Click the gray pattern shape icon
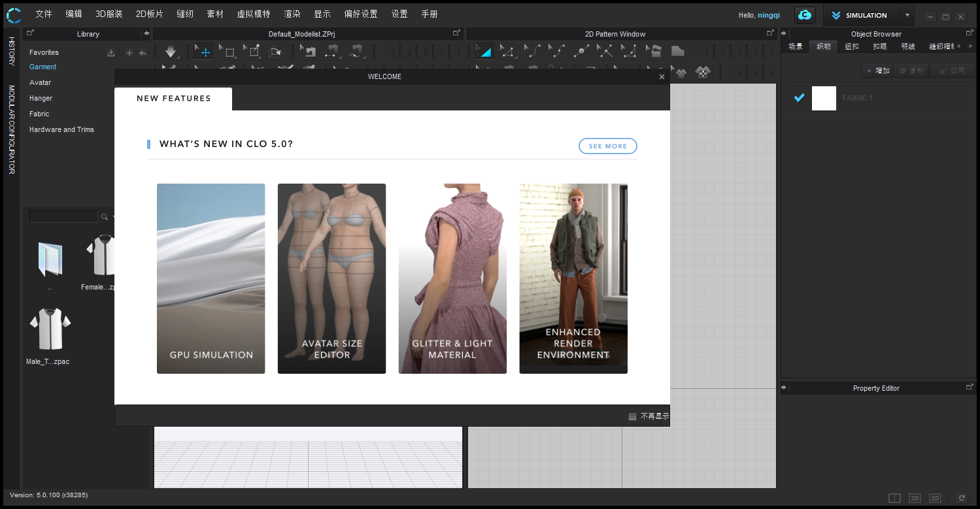The image size is (980, 509). tap(678, 52)
